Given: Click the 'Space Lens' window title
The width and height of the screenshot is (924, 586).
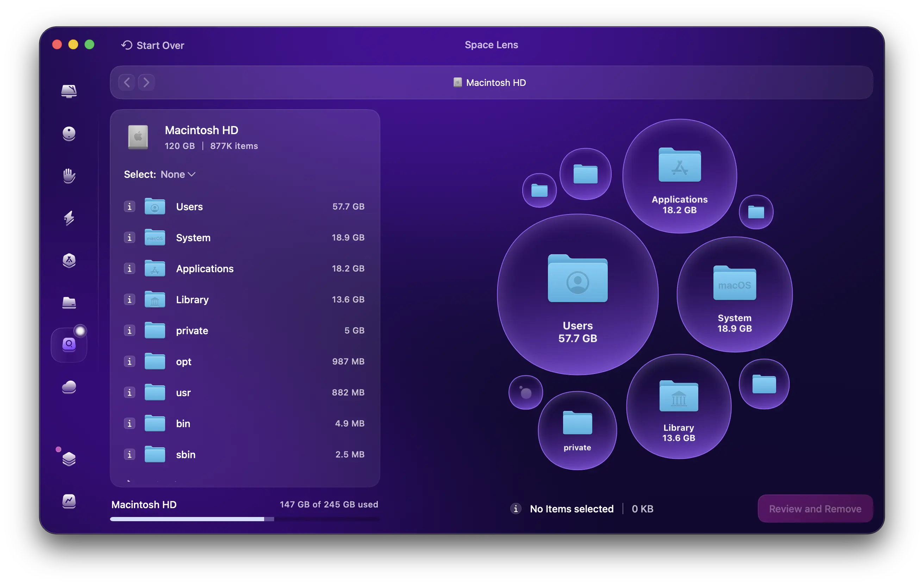Looking at the screenshot, I should (x=492, y=45).
